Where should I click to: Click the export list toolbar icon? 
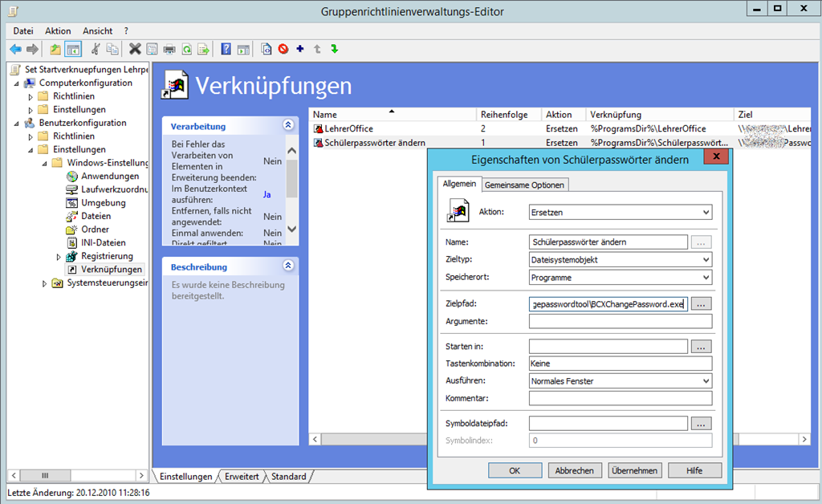(204, 50)
